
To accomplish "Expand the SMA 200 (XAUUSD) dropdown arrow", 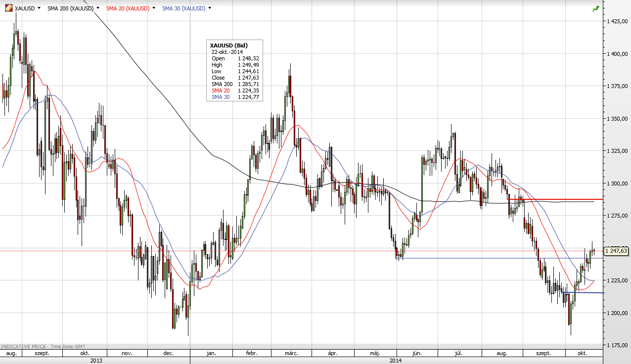I will pyautogui.click(x=98, y=8).
